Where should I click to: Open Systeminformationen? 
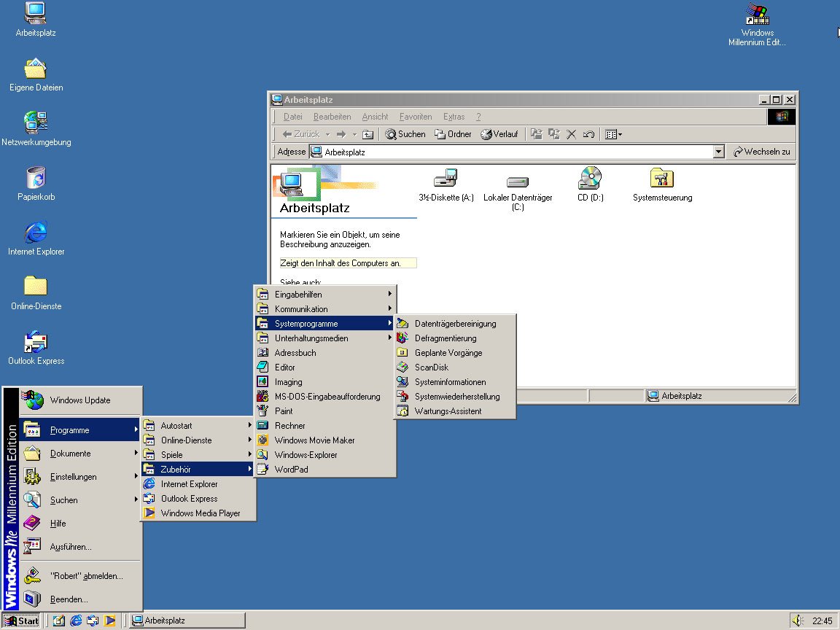[x=455, y=382]
